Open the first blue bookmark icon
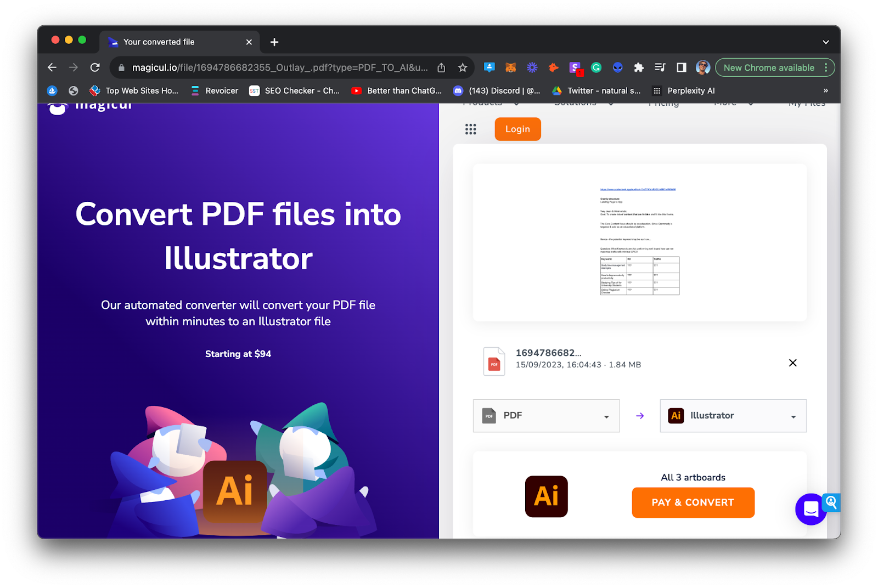The image size is (878, 588). pos(52,91)
